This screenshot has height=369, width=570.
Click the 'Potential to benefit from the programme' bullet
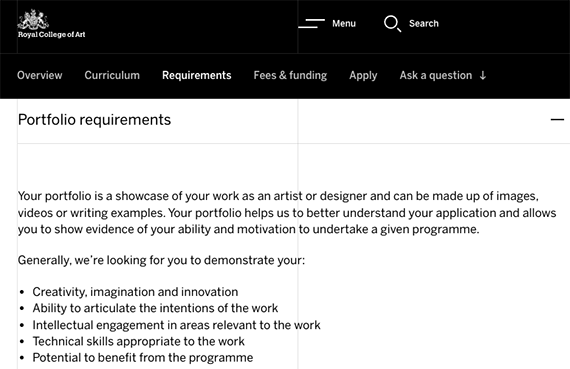click(x=143, y=358)
